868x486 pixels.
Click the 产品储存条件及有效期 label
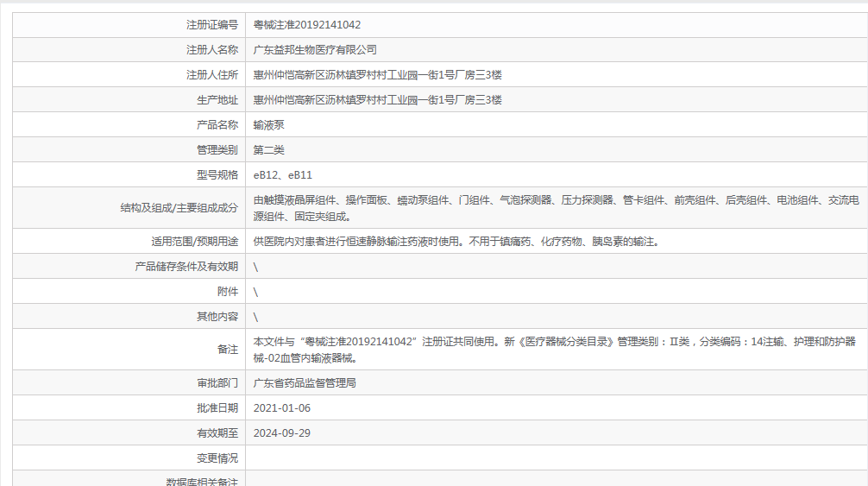pyautogui.click(x=186, y=266)
